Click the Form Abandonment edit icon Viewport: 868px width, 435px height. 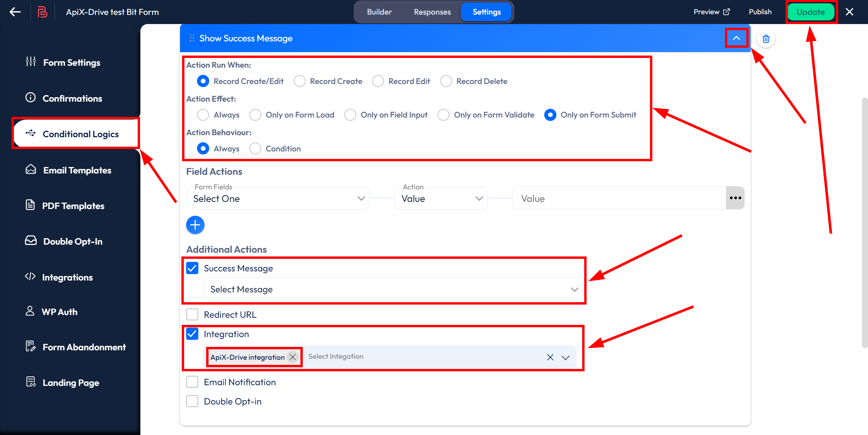click(31, 346)
